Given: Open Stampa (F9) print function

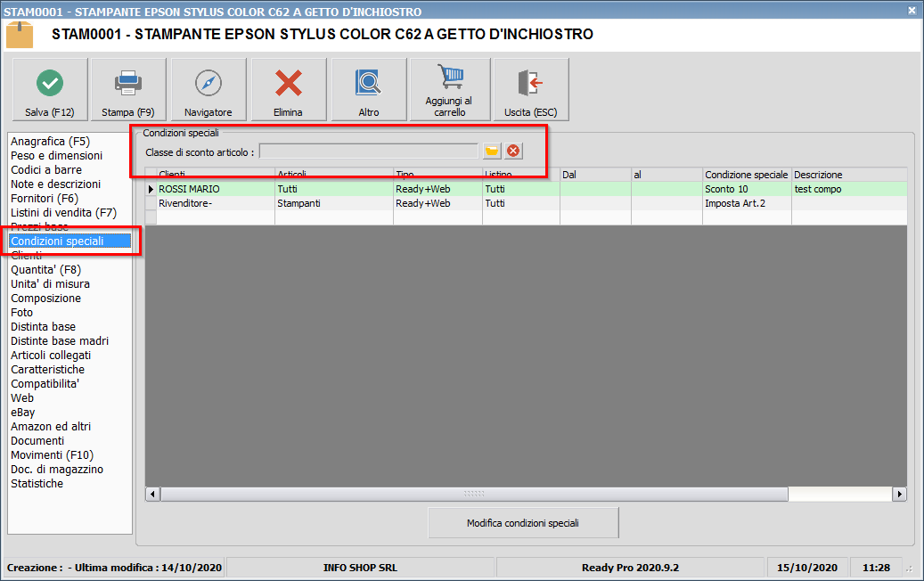Looking at the screenshot, I should 128,90.
